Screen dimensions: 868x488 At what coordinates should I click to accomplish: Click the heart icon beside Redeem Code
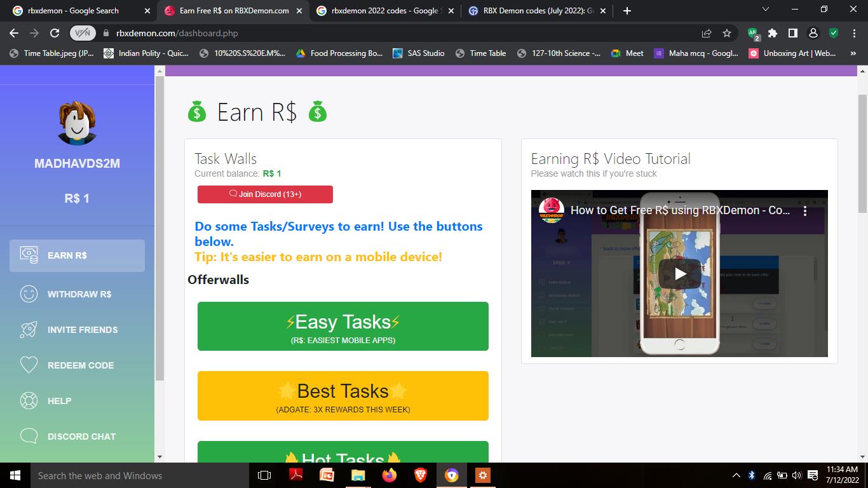[29, 365]
